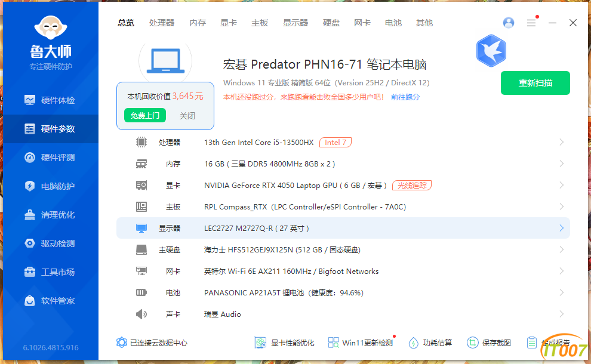Expand the 主板 row chevron
This screenshot has width=591, height=364.
click(x=562, y=206)
